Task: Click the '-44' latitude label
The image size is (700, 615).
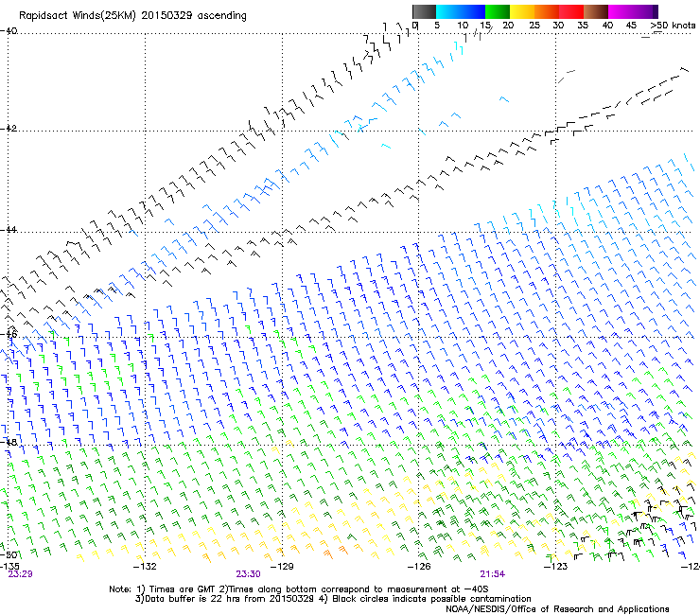Action: click(x=9, y=230)
